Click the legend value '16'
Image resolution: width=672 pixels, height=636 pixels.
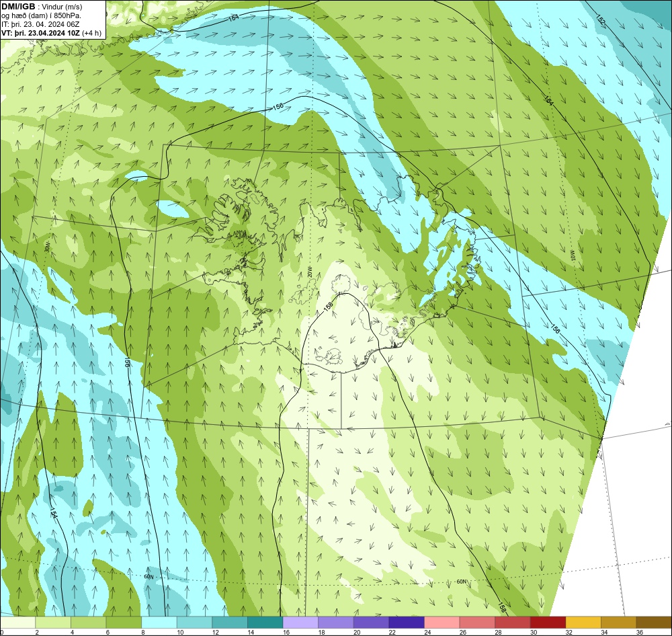[x=286, y=632]
